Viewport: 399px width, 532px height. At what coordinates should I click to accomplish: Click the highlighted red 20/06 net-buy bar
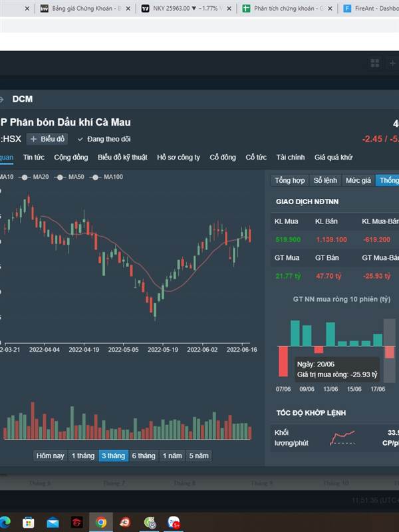click(390, 352)
